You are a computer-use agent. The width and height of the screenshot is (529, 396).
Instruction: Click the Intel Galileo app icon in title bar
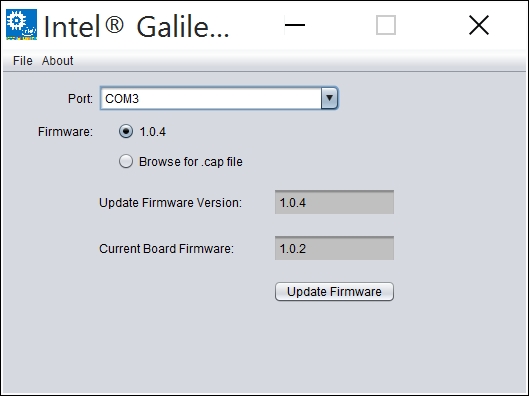click(22, 24)
